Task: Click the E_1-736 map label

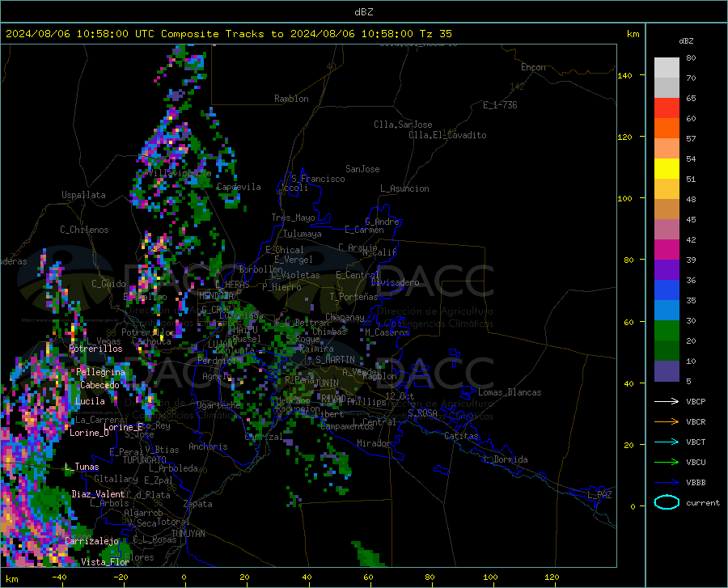Action: pos(500,105)
